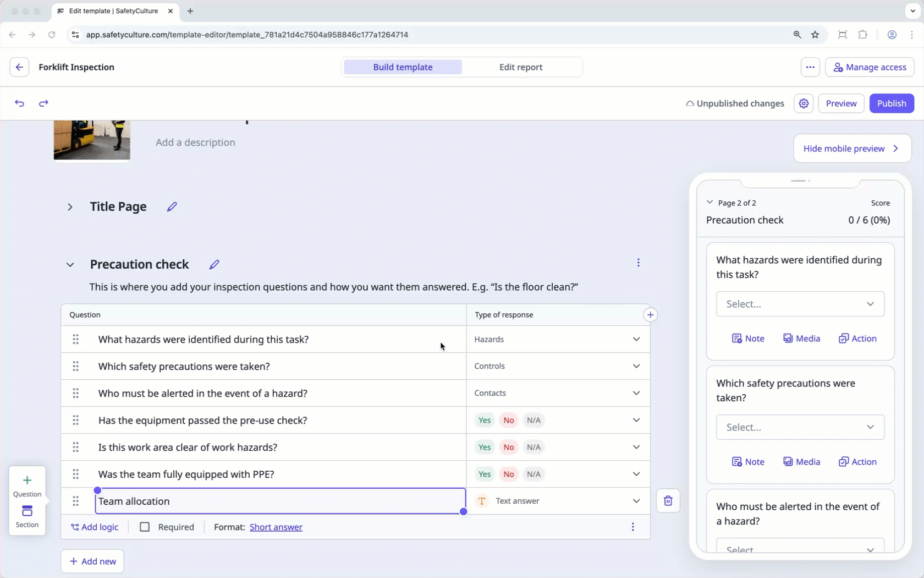Click 'Is this work area clear of work hazards?' question
Screen dimensions: 924x578
coord(188,448)
